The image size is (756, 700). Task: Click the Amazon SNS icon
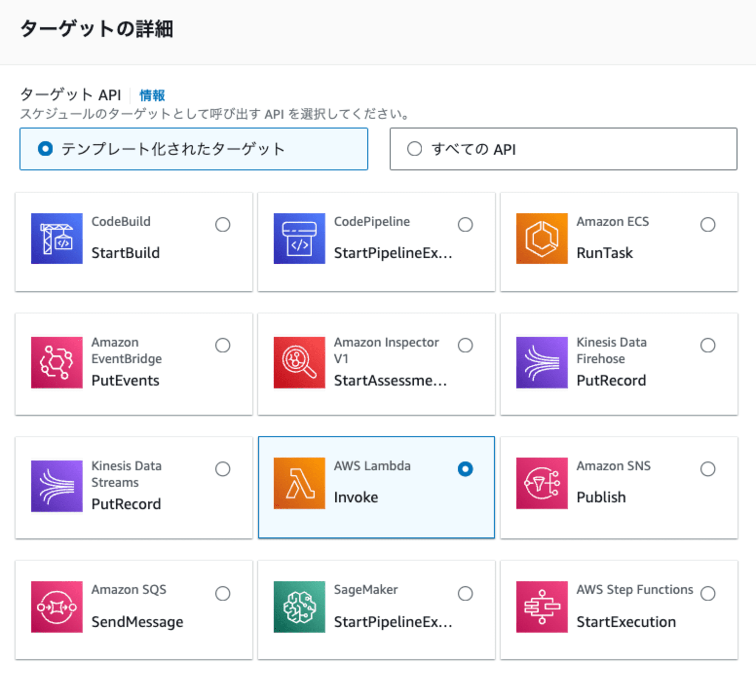(x=542, y=483)
